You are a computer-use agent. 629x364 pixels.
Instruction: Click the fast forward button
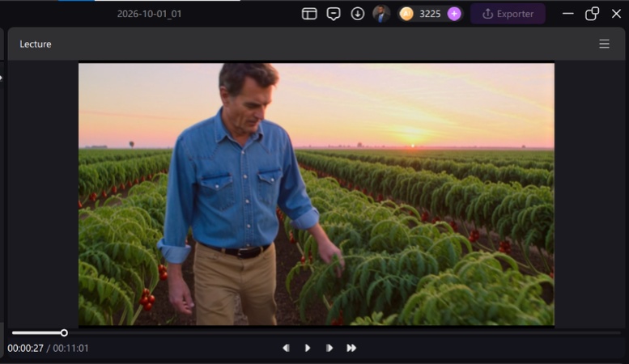tap(351, 348)
